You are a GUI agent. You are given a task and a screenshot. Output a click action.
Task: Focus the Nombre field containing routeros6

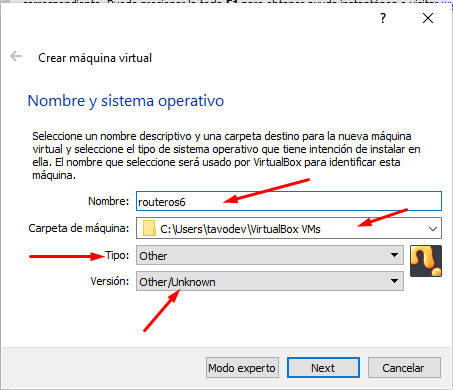pyautogui.click(x=289, y=201)
